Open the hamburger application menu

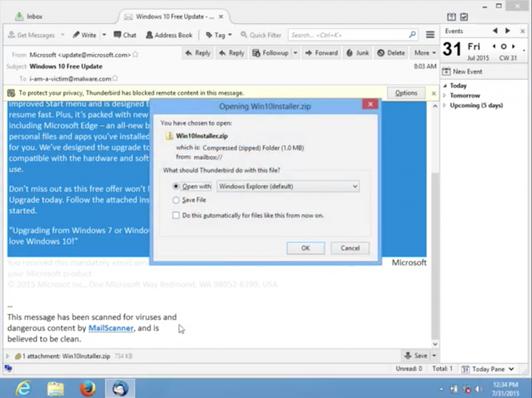pyautogui.click(x=430, y=35)
